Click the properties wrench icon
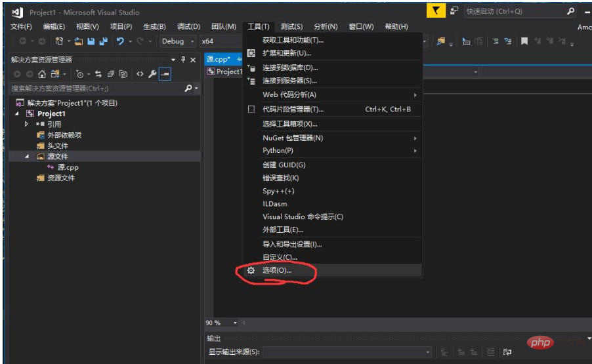 tap(152, 74)
